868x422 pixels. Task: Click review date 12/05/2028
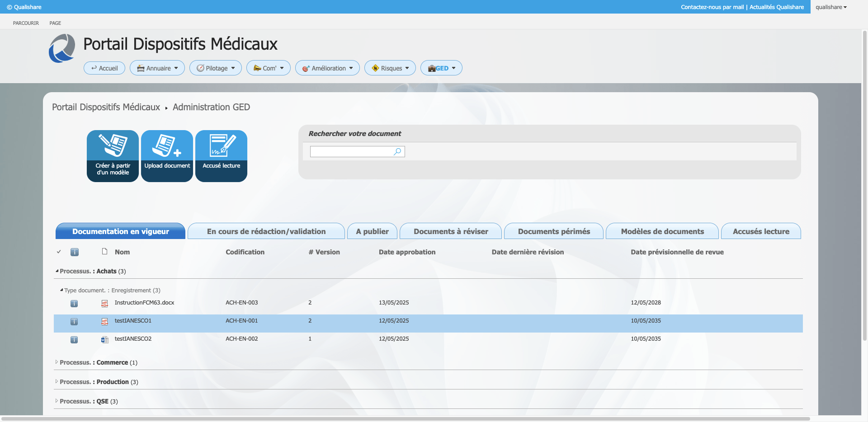click(x=646, y=303)
